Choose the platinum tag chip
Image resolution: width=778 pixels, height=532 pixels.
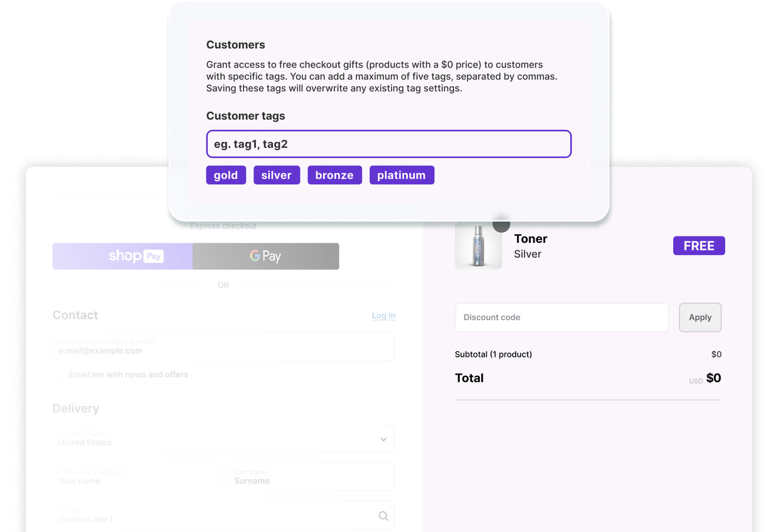click(402, 175)
